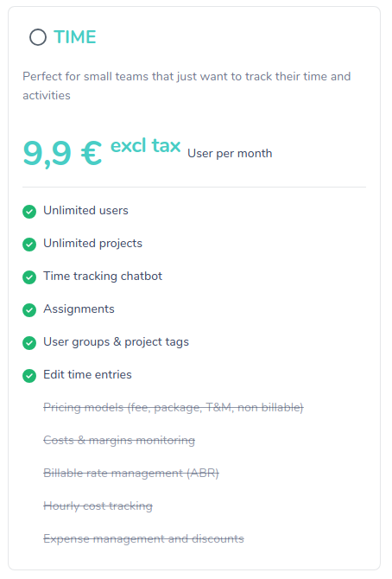Click the User per month text
This screenshot has height=579, width=392.
coord(230,153)
